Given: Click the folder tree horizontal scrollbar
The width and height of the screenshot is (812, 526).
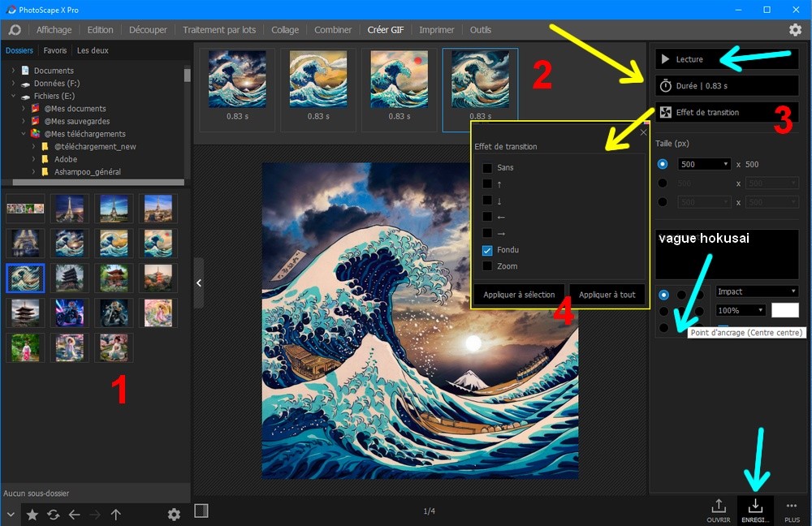Looking at the screenshot, I should pos(98,183).
